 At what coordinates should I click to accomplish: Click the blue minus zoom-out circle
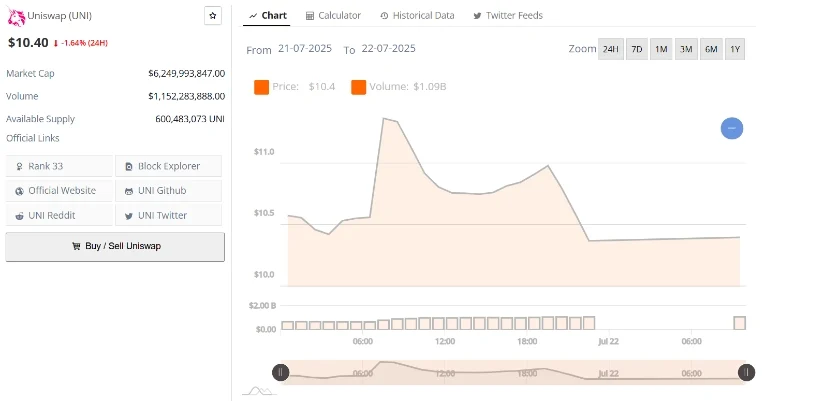pos(732,128)
